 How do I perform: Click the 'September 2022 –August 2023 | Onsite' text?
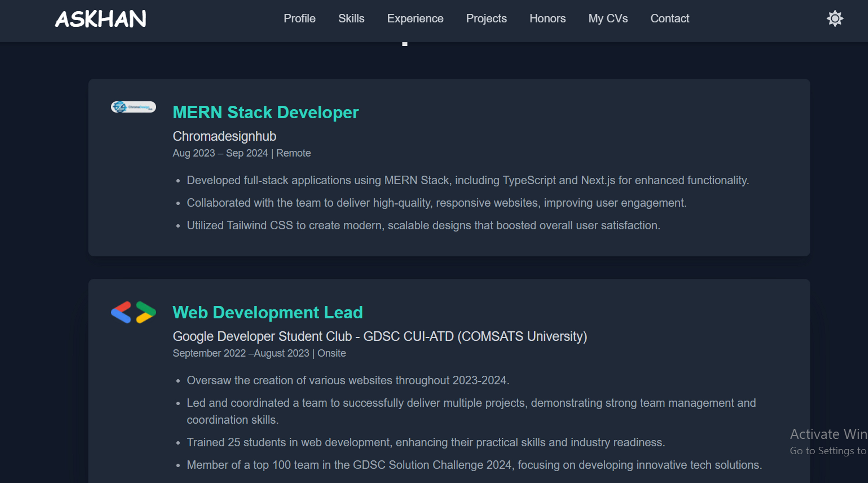point(259,353)
